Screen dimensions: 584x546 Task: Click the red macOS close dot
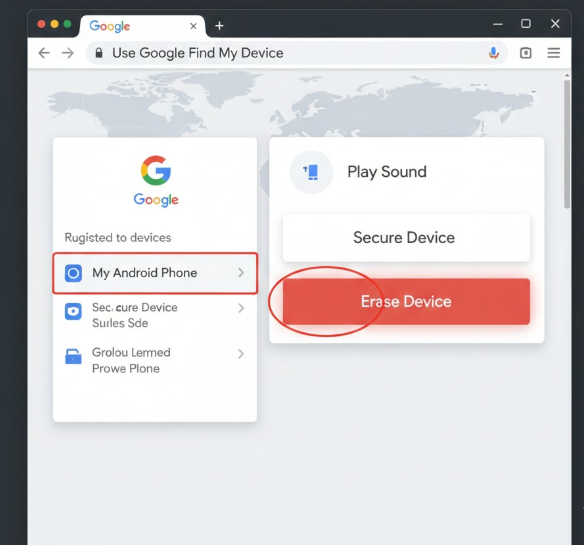pyautogui.click(x=41, y=24)
